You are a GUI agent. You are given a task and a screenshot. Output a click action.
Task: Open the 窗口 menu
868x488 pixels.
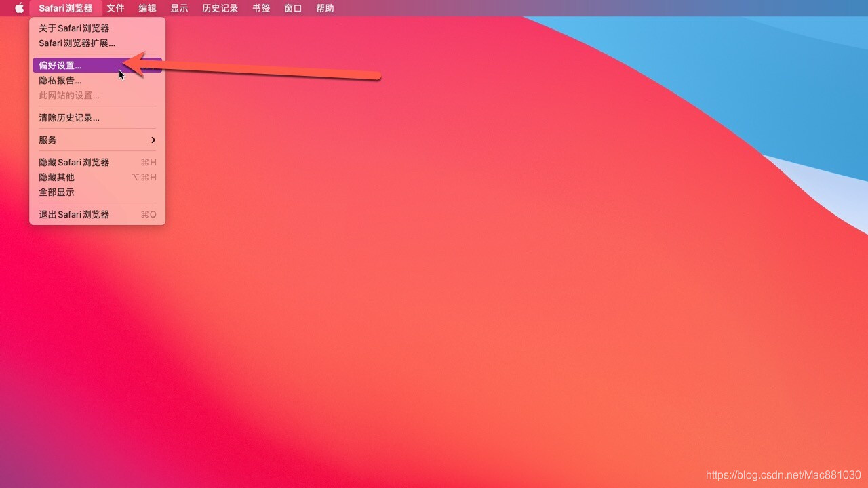point(293,8)
